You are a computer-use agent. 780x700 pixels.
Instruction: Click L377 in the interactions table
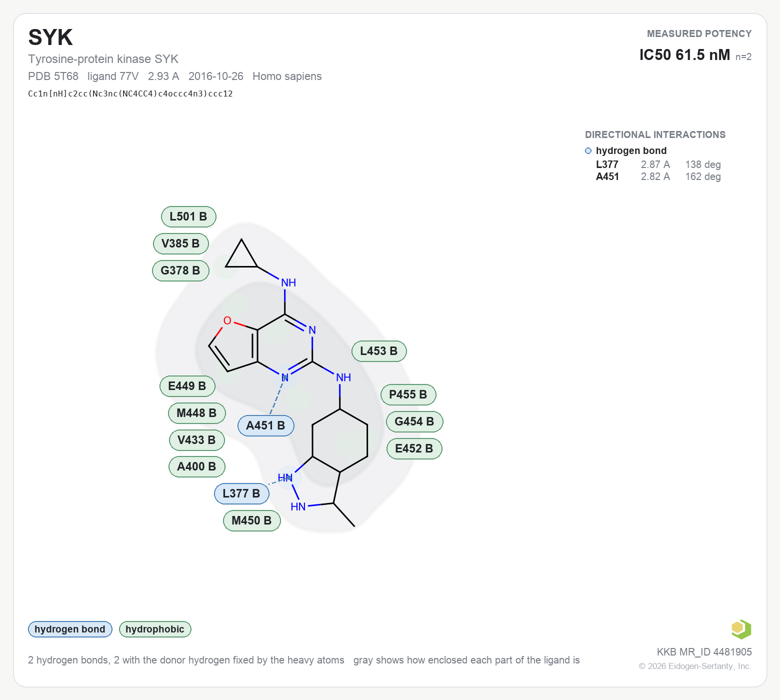pyautogui.click(x=607, y=164)
